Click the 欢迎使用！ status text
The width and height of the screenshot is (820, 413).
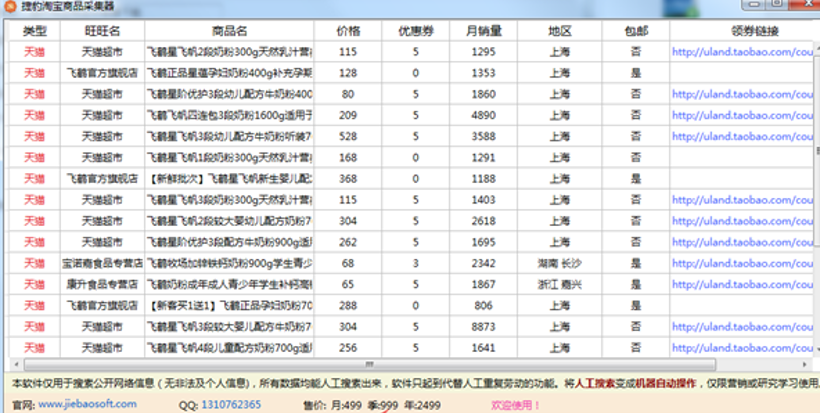point(515,405)
